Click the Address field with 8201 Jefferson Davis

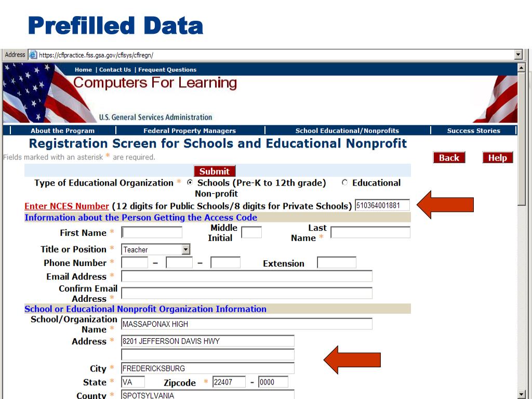point(208,341)
